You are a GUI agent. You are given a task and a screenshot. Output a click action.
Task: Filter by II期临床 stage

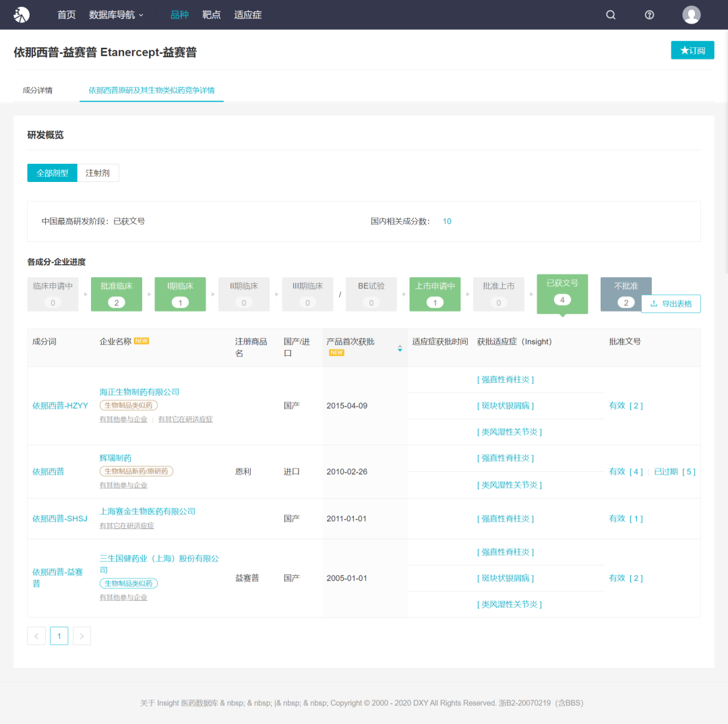pyautogui.click(x=244, y=294)
